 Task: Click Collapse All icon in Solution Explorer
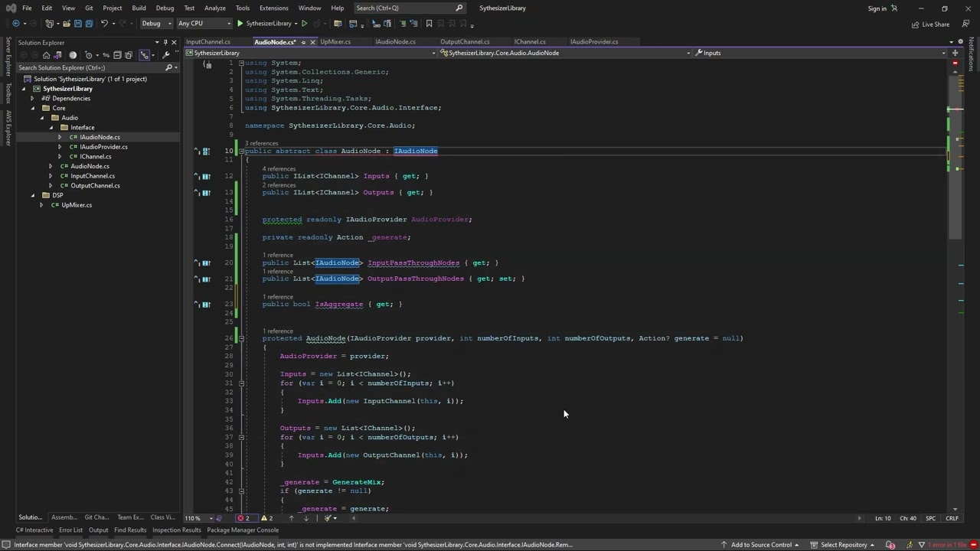pyautogui.click(x=116, y=55)
